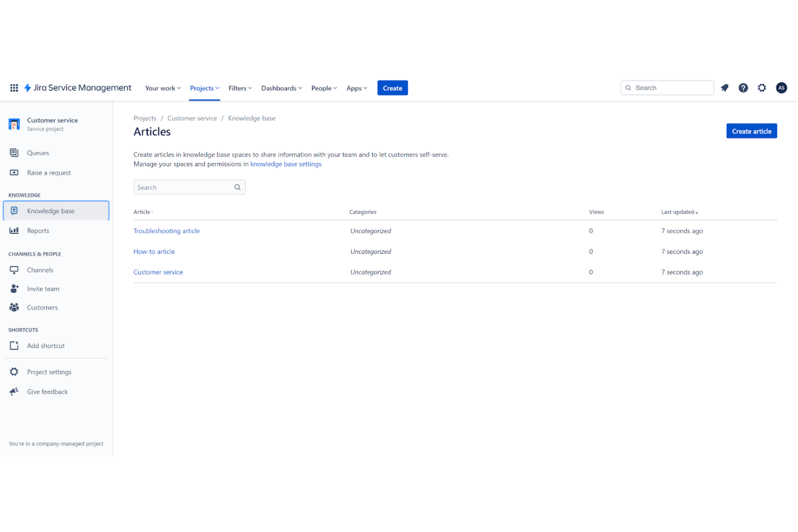The image size is (798, 532).
Task: Open the Customers people icon
Action: coord(14,307)
